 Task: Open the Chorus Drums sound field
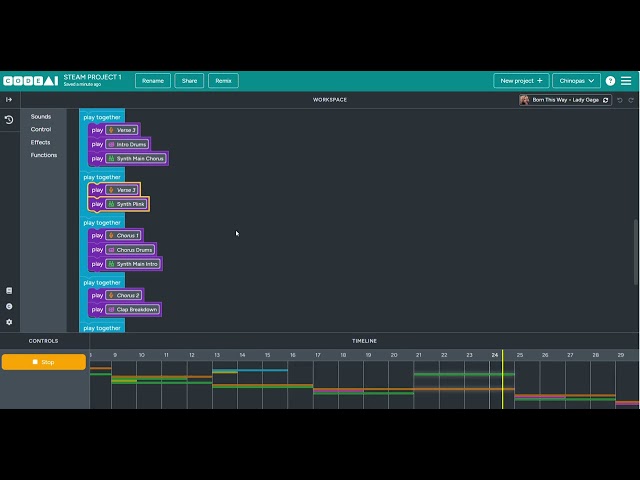[131, 250]
